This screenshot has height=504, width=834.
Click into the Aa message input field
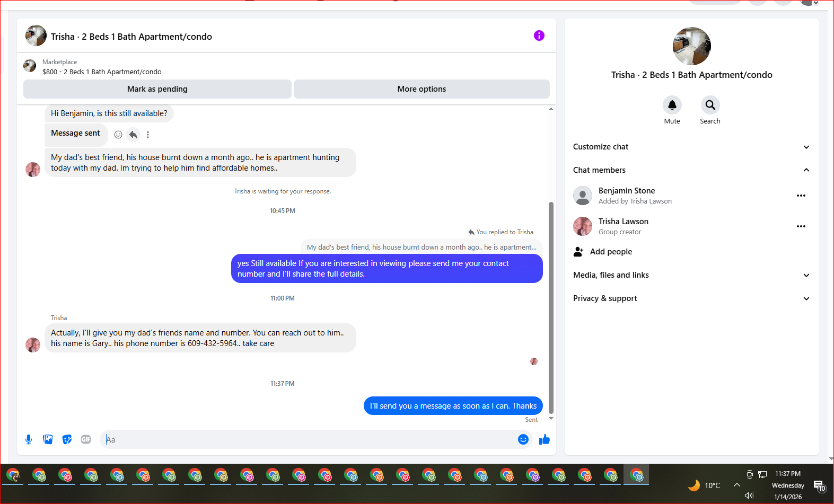(x=308, y=439)
